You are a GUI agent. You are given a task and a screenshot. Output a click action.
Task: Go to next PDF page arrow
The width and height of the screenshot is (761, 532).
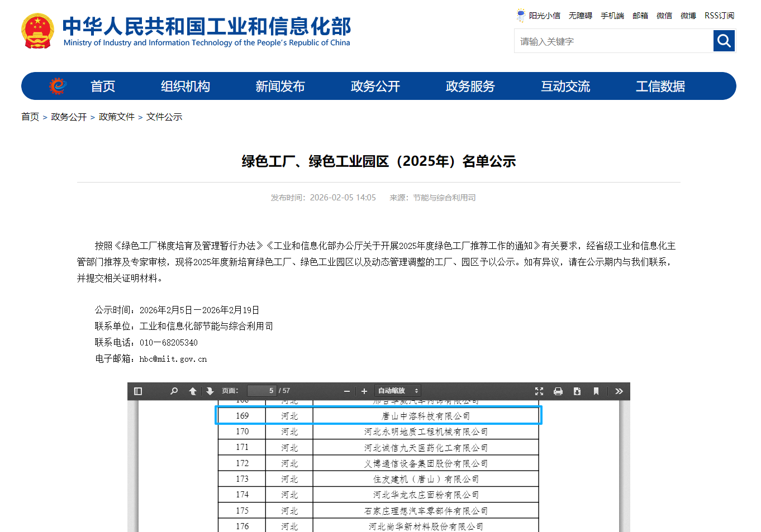210,391
